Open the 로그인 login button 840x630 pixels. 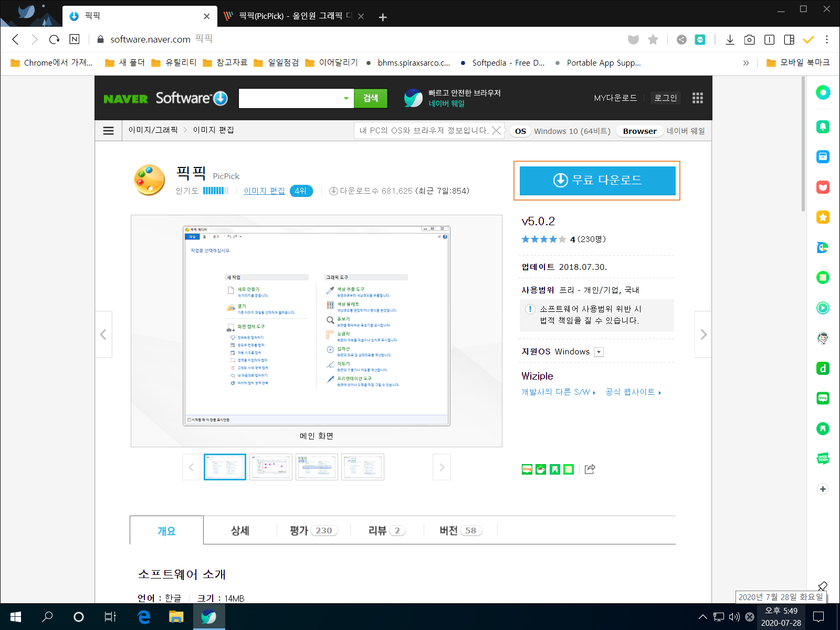coord(665,98)
